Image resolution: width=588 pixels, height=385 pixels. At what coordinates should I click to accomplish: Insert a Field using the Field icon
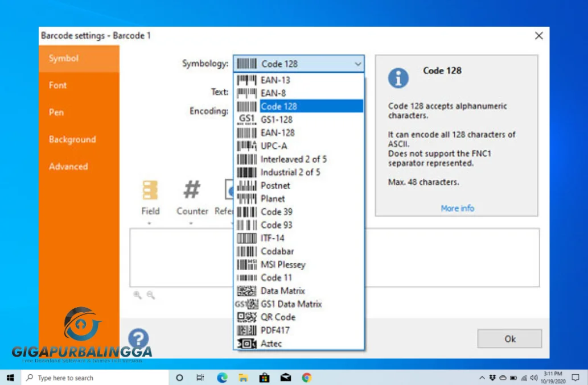point(150,191)
